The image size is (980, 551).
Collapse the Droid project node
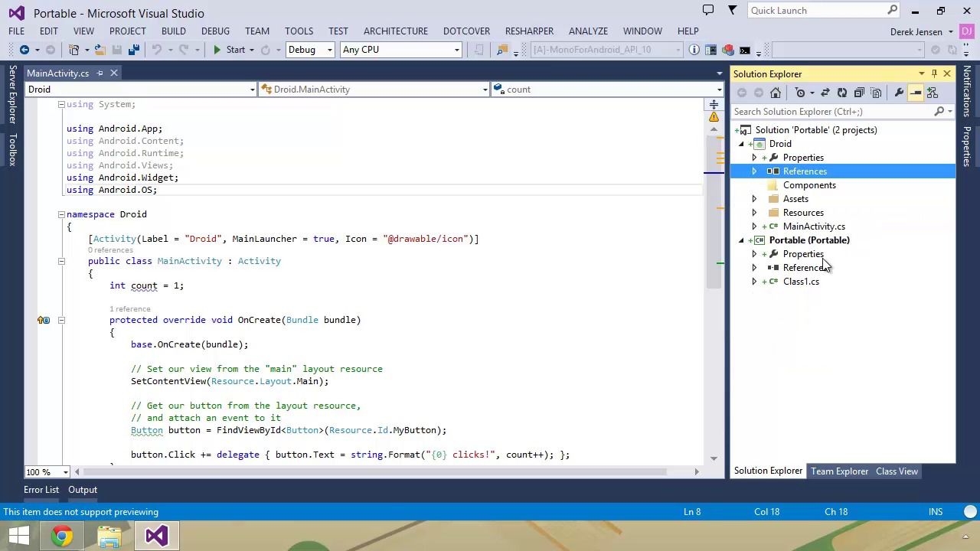point(741,144)
